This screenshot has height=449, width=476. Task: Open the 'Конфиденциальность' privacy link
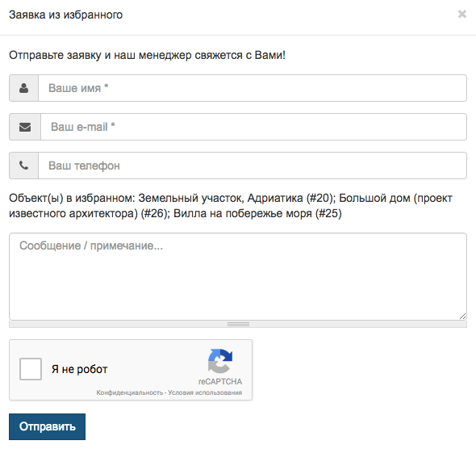point(130,392)
